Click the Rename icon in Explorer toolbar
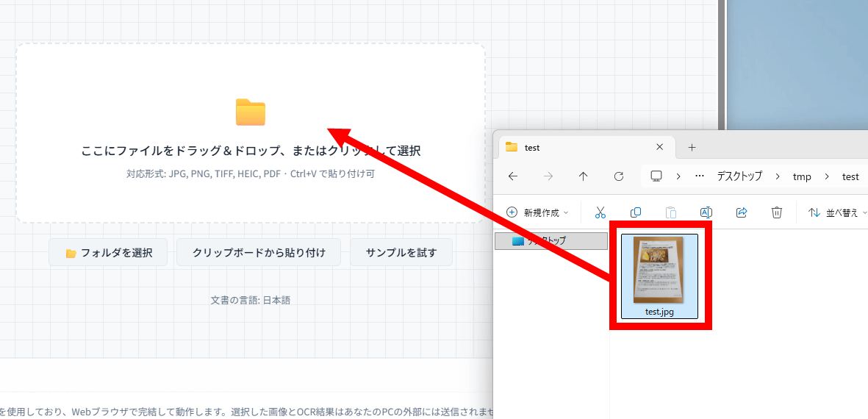868x419 pixels. pos(706,212)
